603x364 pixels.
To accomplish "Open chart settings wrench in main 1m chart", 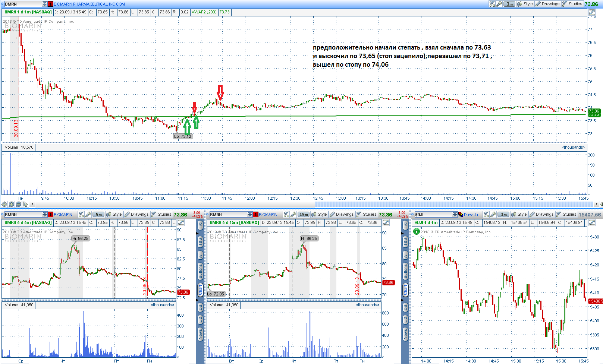I will tap(499, 4).
